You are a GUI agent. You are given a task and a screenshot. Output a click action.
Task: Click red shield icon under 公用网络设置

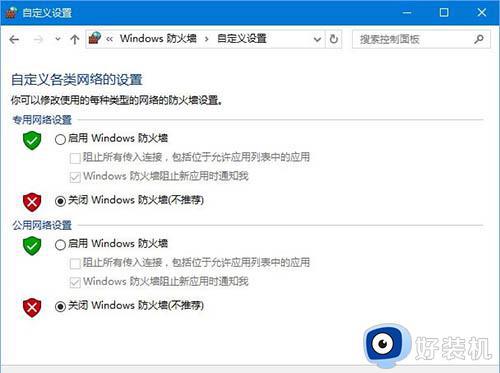(x=32, y=307)
